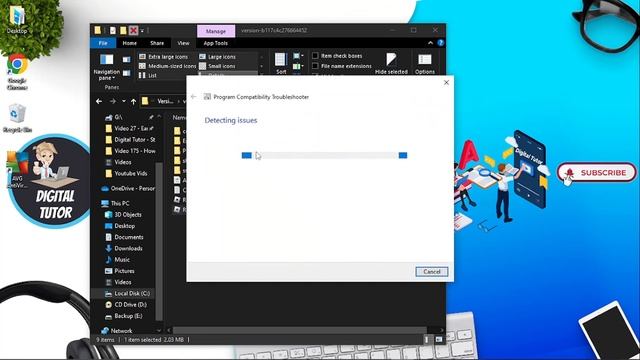The image size is (640, 360).
Task: Open the Recycle Bin desktop icon
Action: pos(17,118)
